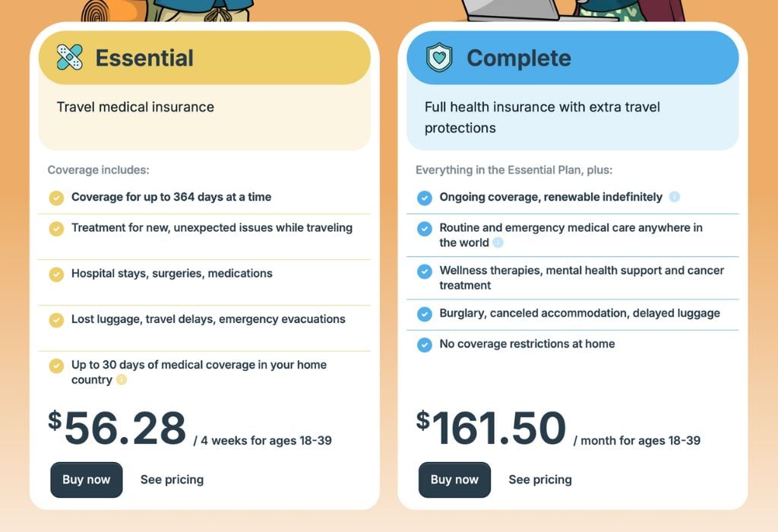Image resolution: width=778 pixels, height=532 pixels.
Task: Click the blue checkmark next to 'Wellness therapies' item
Action: tap(424, 271)
